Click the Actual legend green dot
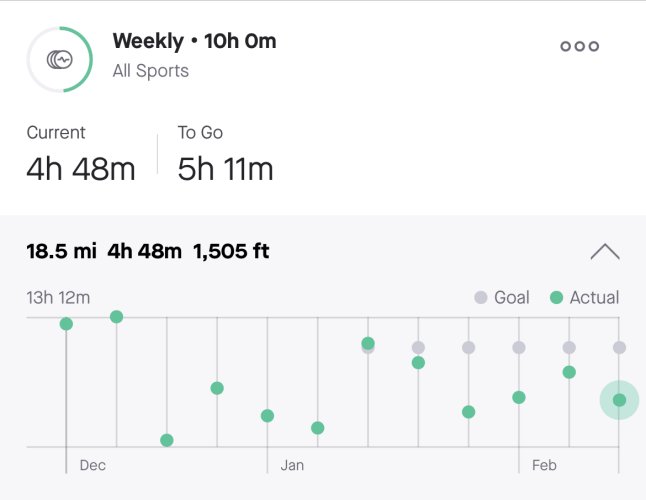 556,297
